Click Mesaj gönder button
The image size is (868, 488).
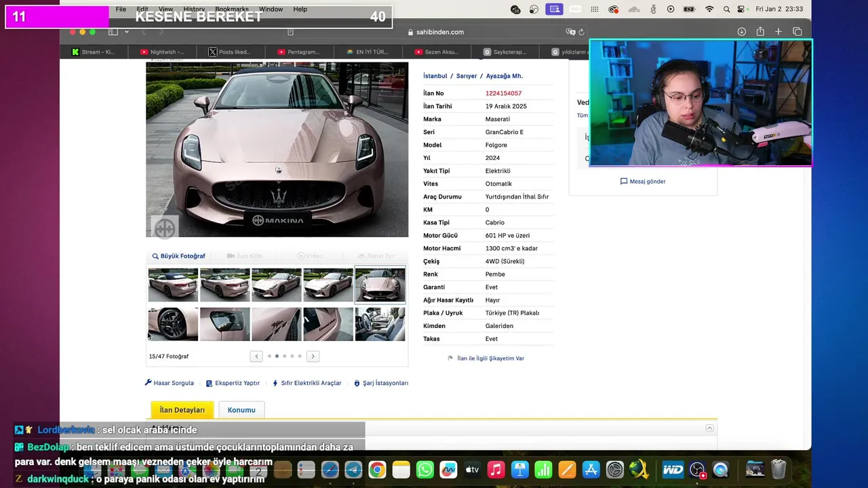tap(643, 182)
